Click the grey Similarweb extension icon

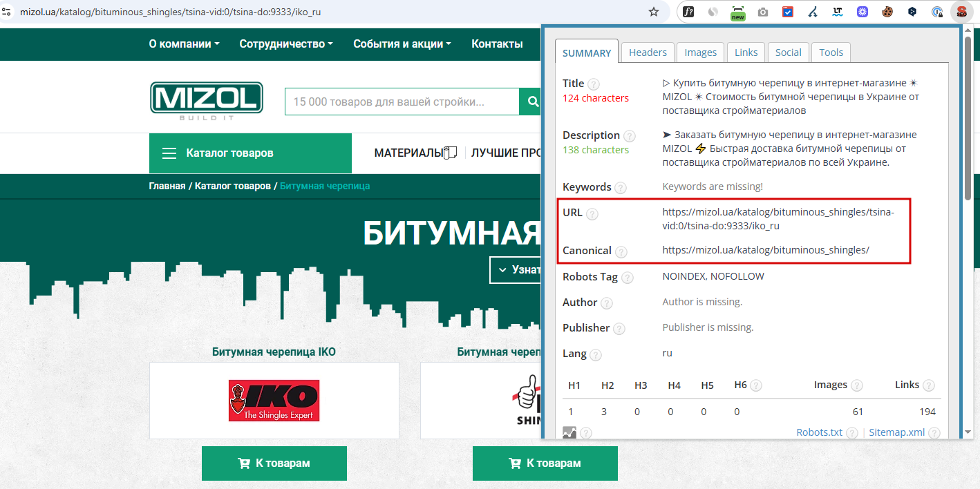coord(713,12)
